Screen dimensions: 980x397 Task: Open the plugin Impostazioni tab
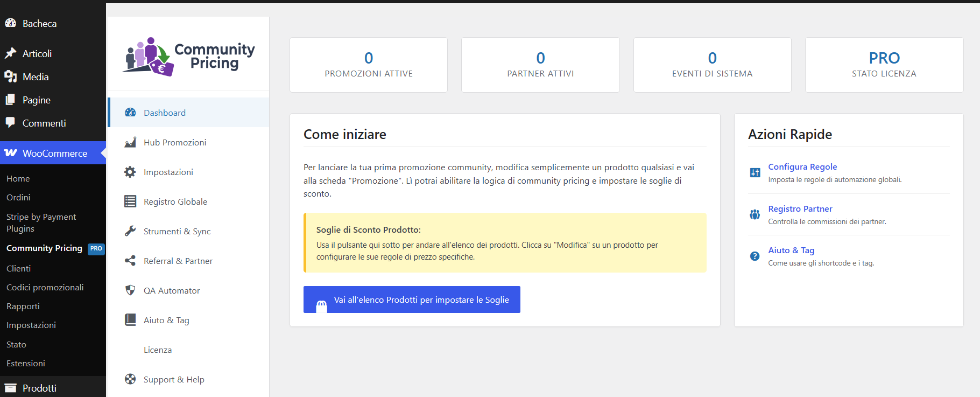pos(188,172)
